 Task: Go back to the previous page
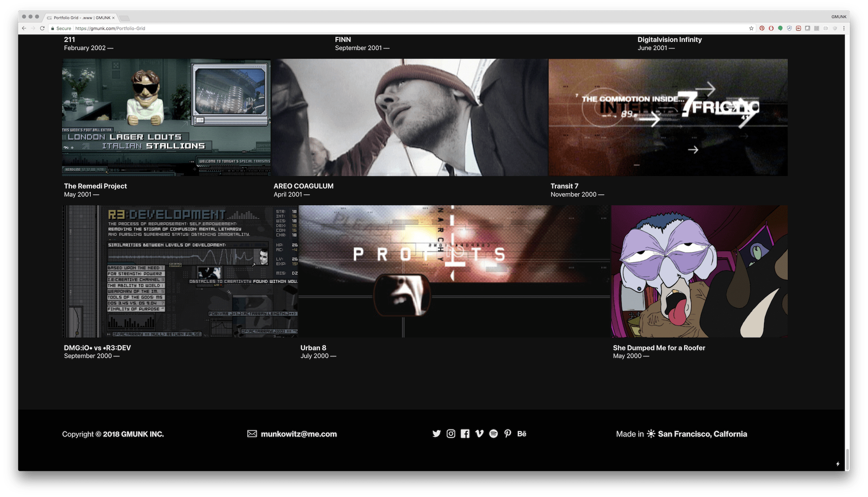click(x=24, y=28)
